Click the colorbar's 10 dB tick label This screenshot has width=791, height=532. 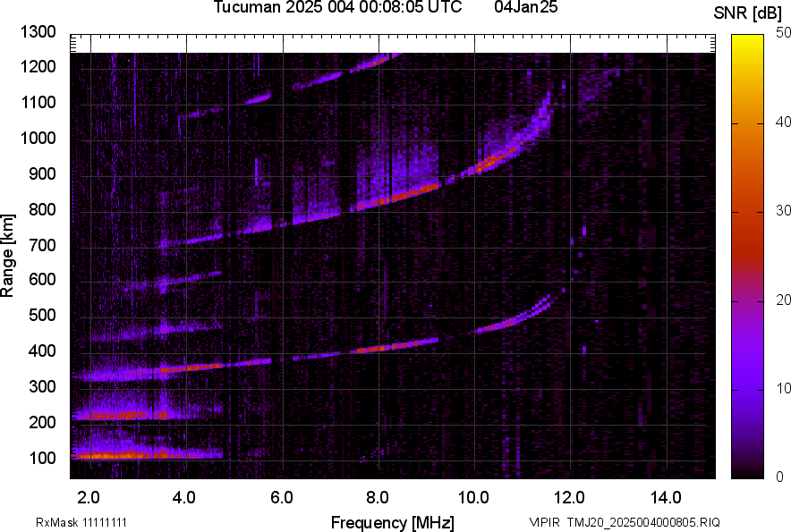coord(784,388)
